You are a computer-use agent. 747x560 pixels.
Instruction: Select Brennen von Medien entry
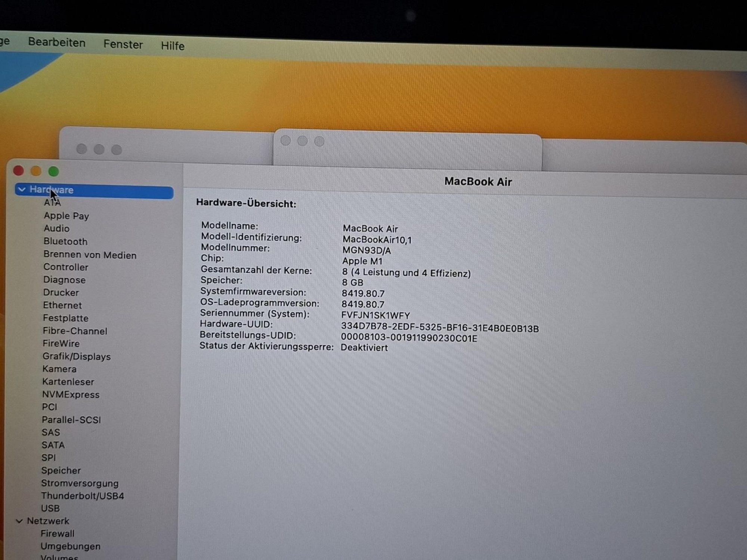[90, 255]
